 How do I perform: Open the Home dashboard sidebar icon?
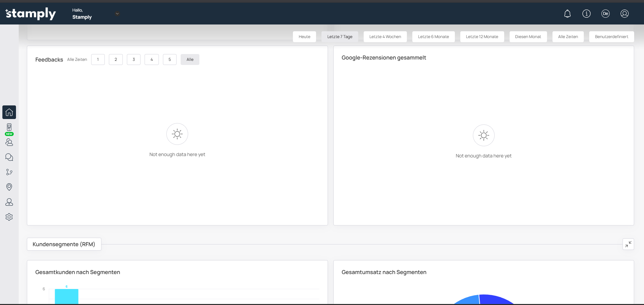pos(9,112)
